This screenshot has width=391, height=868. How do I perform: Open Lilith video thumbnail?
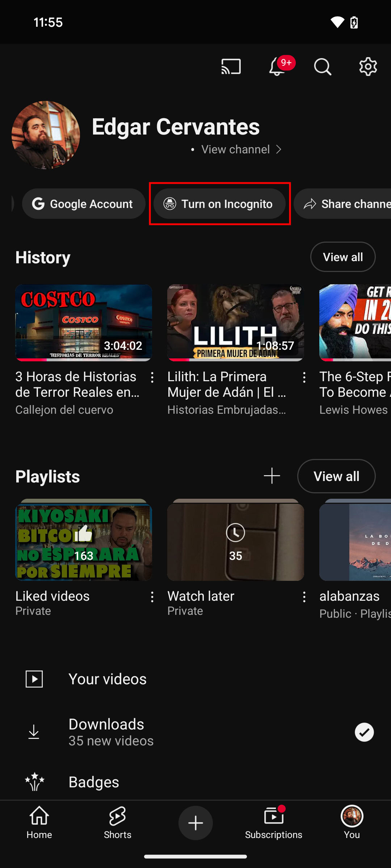236,323
